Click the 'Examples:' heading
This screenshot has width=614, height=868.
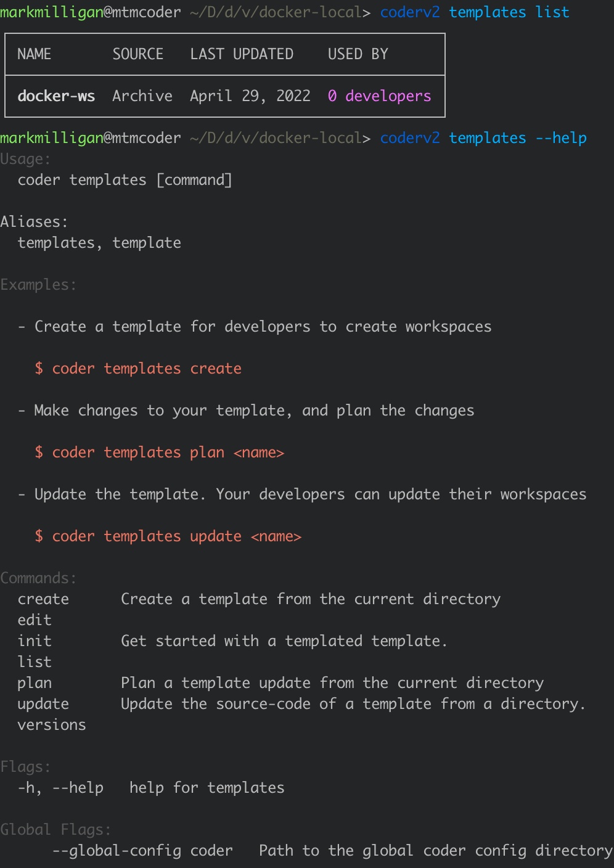click(x=39, y=285)
